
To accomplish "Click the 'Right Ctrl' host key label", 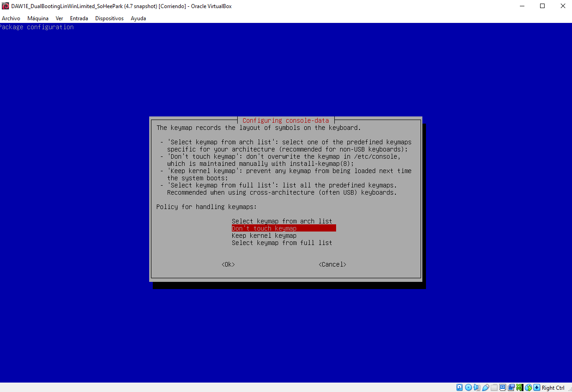I will pos(553,388).
